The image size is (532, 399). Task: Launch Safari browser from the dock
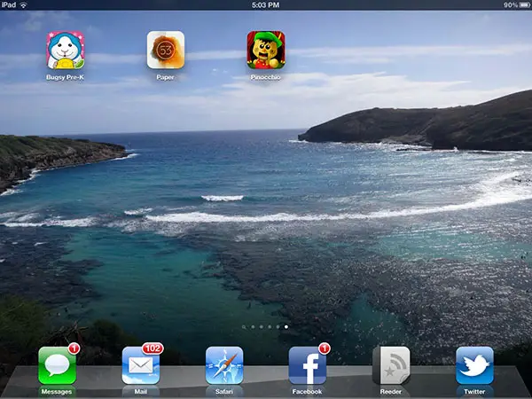coord(223,364)
